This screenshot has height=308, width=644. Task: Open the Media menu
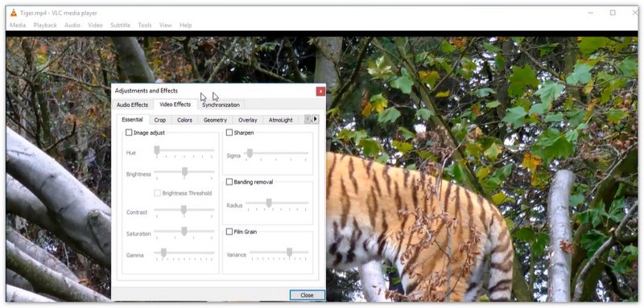pyautogui.click(x=18, y=25)
